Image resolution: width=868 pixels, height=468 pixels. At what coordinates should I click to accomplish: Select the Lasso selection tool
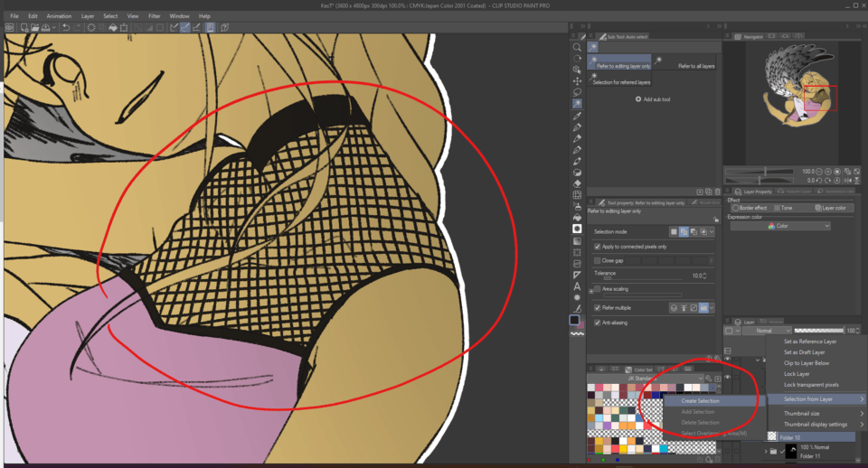point(577,92)
